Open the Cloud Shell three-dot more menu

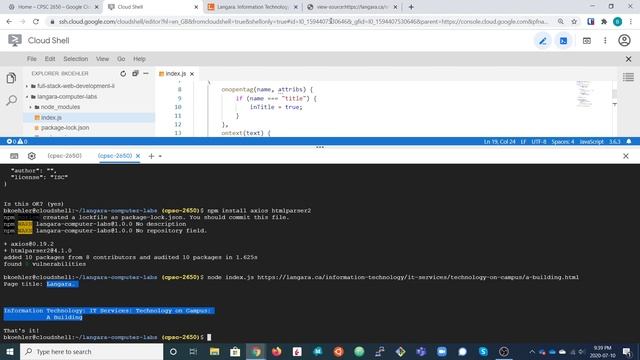pos(605,40)
